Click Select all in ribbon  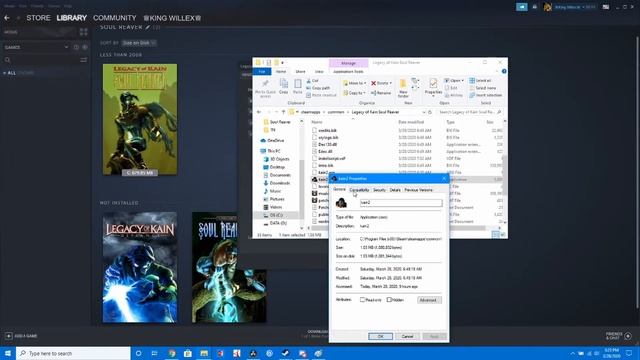coord(480,80)
